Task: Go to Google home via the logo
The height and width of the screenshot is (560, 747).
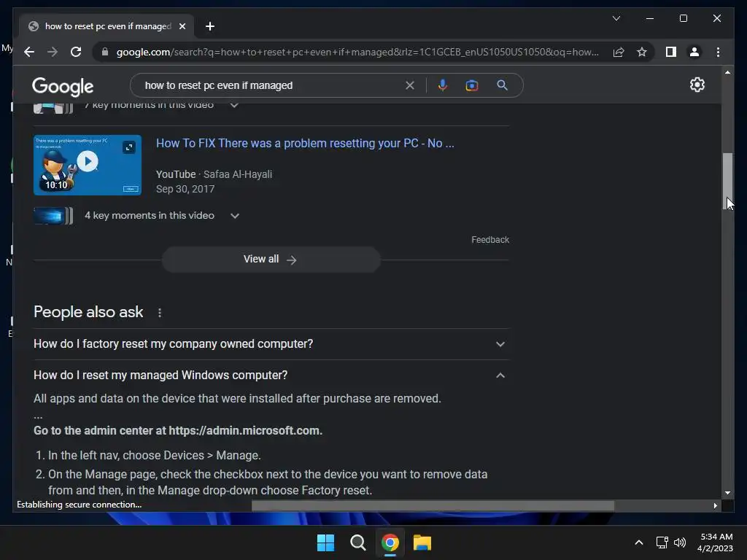Action: [x=63, y=86]
